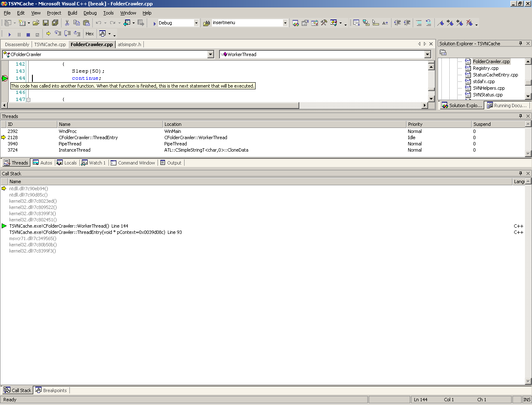The width and height of the screenshot is (532, 405).
Task: Open the insertmenu find combo dropdown
Action: (x=285, y=23)
